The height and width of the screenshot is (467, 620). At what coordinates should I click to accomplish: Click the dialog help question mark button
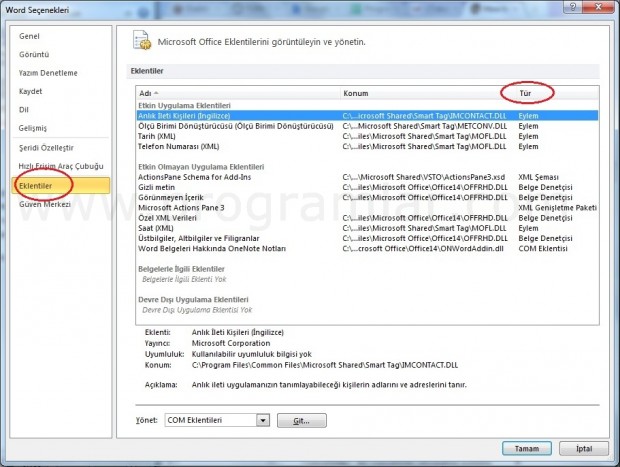[x=573, y=6]
